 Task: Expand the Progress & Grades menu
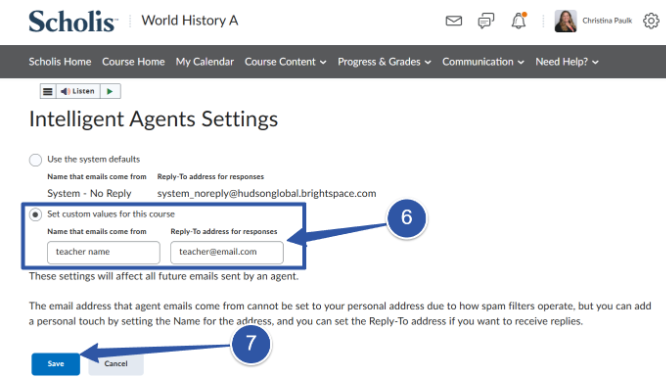tap(384, 62)
